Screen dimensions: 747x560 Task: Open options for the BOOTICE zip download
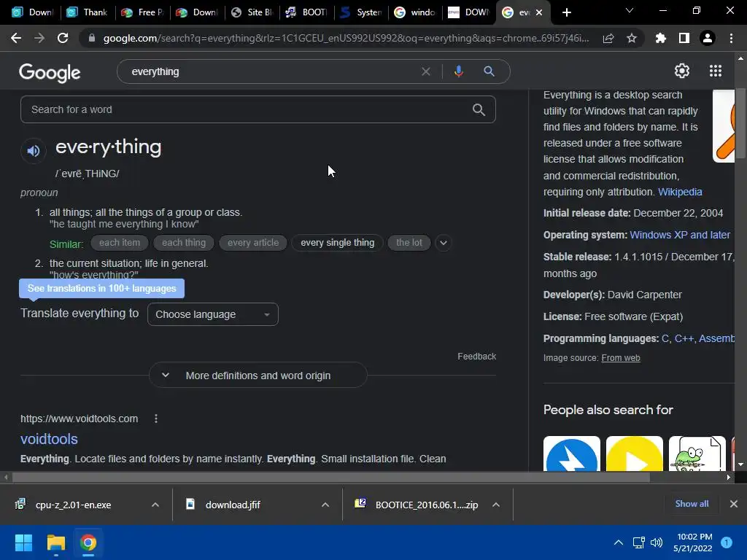tap(496, 505)
